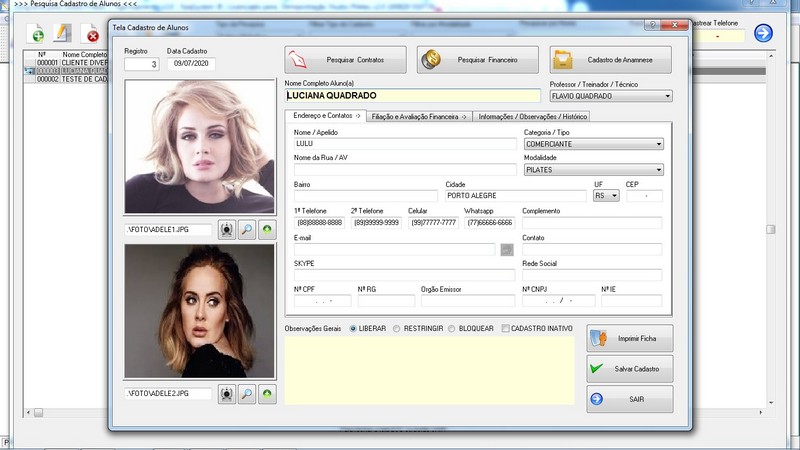Click the Nome Completo Aluno(a) field
This screenshot has width=800, height=450.
pyautogui.click(x=412, y=95)
